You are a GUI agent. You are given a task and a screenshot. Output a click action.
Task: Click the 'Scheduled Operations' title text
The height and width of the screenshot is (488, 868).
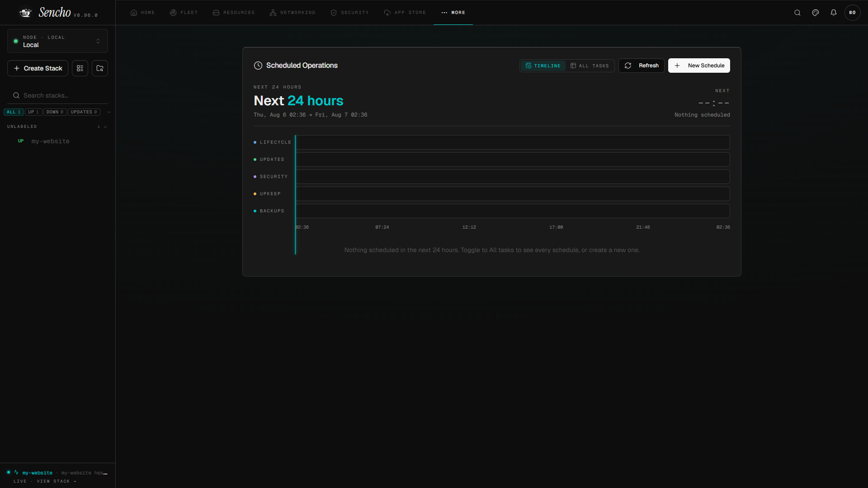coord(302,66)
